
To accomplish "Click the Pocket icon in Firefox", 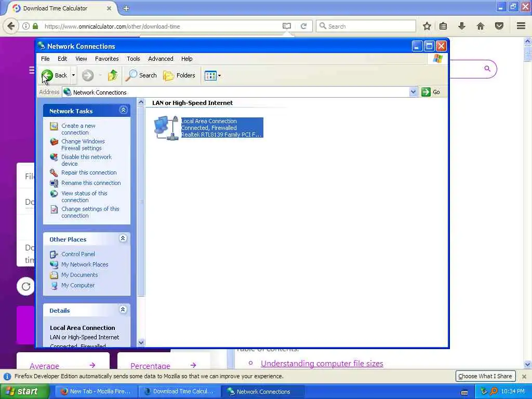I will (x=499, y=26).
